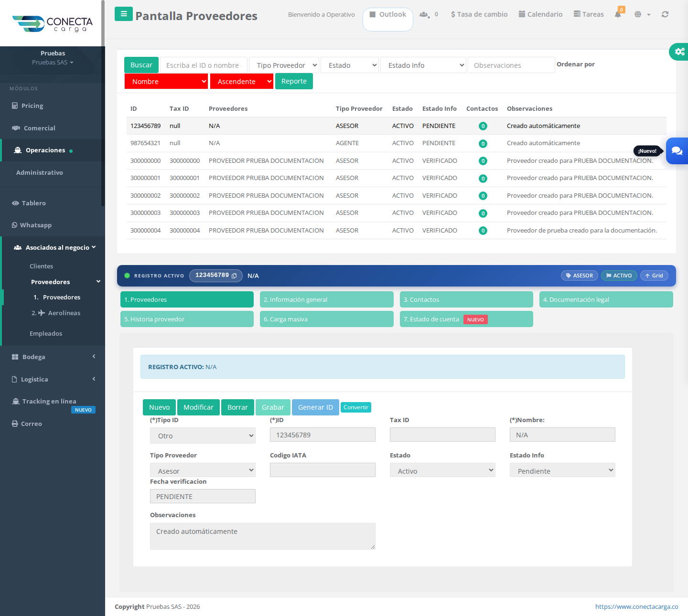Open the chat bubble widget
The width and height of the screenshot is (688, 616).
(677, 151)
